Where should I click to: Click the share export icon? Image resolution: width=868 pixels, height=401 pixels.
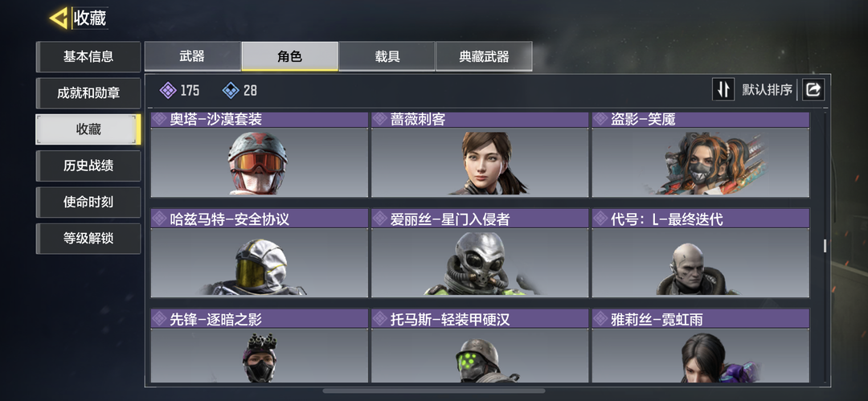(x=813, y=90)
